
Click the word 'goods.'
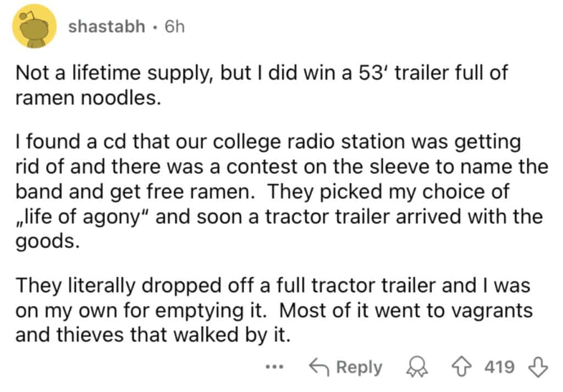click(x=47, y=241)
